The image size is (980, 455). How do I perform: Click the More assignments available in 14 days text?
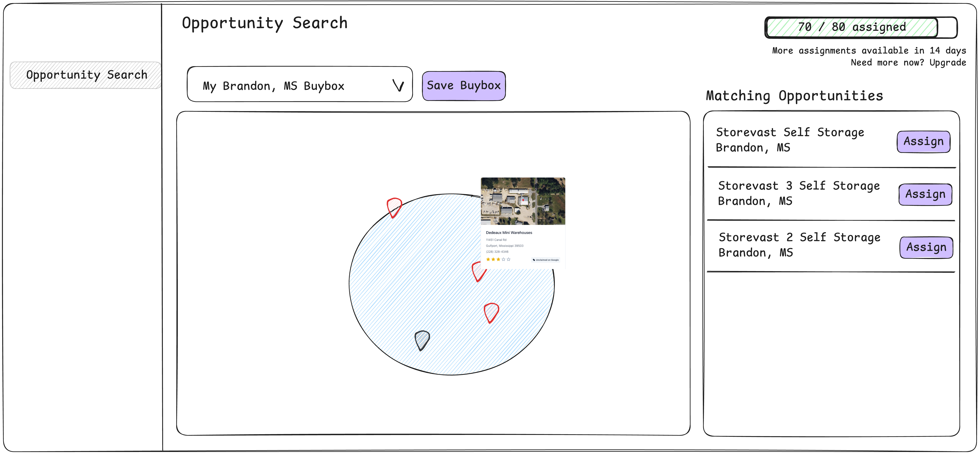pos(869,51)
